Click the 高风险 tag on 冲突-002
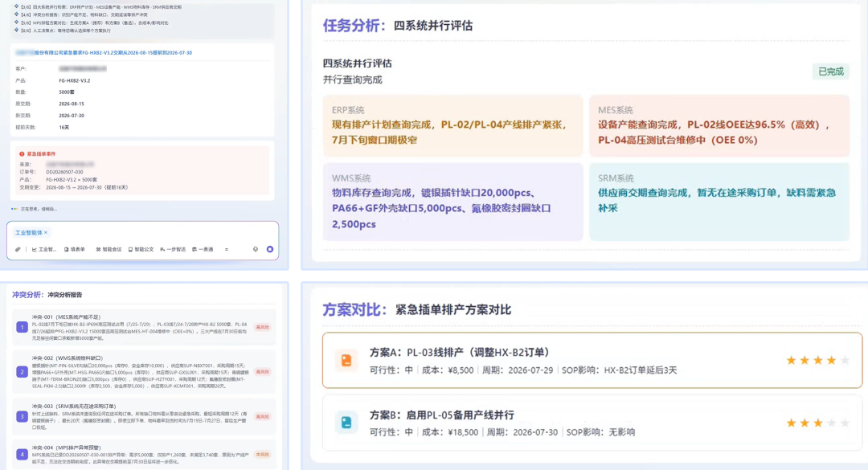 click(262, 372)
